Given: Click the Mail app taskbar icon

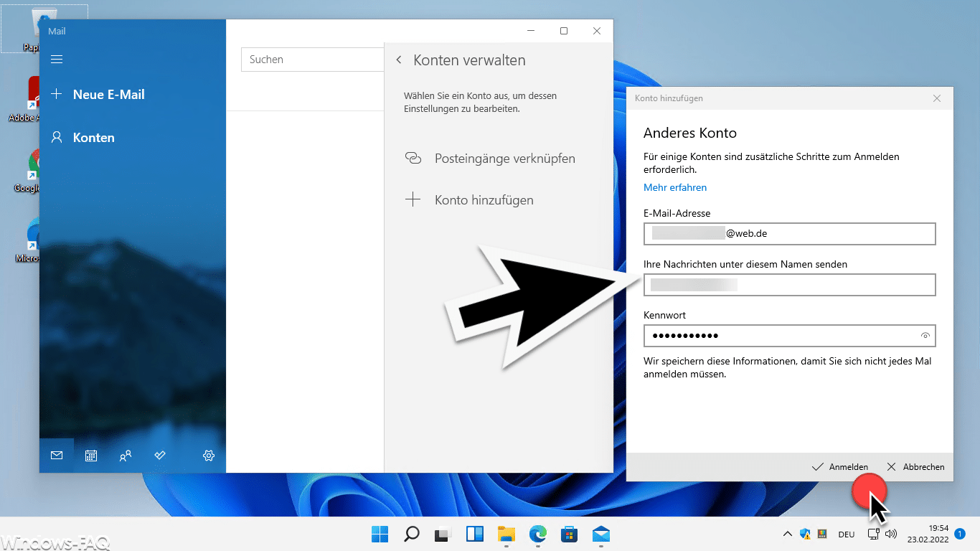Looking at the screenshot, I should [601, 534].
